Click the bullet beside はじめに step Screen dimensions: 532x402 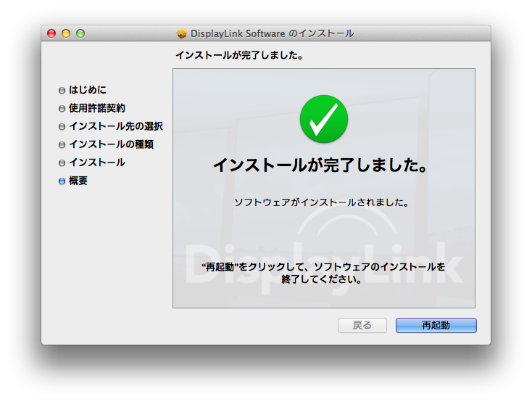(x=62, y=91)
